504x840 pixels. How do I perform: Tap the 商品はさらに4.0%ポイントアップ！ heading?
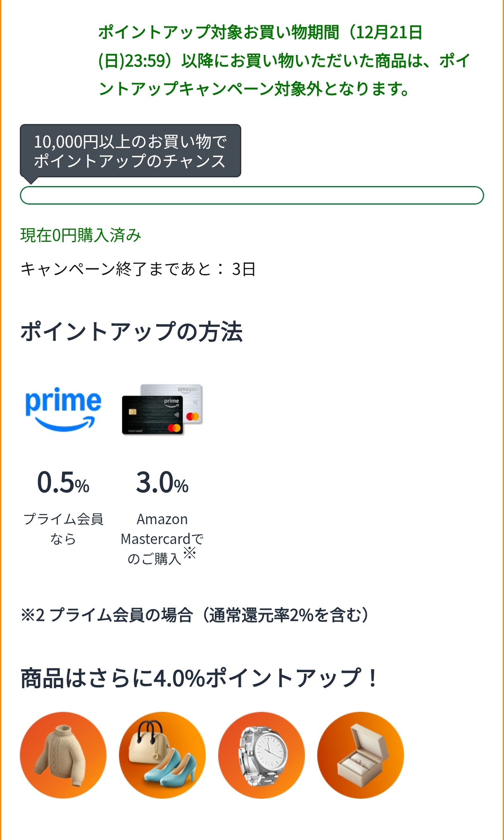[199, 679]
